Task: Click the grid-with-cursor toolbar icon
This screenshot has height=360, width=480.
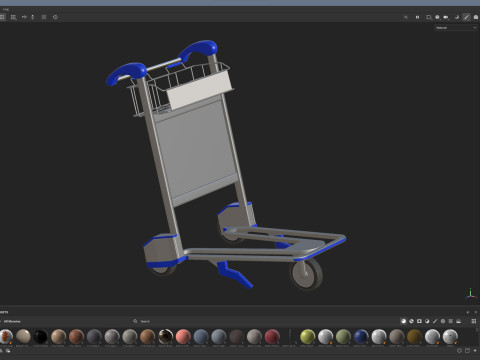Action: (x=13, y=17)
